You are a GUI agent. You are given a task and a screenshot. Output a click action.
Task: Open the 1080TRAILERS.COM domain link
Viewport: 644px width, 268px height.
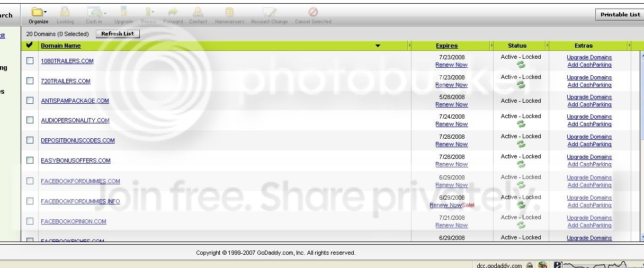point(67,61)
